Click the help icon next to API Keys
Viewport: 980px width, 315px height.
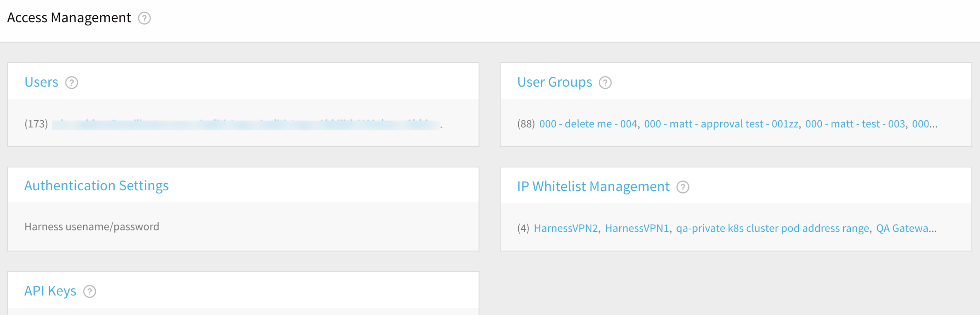[x=89, y=291]
